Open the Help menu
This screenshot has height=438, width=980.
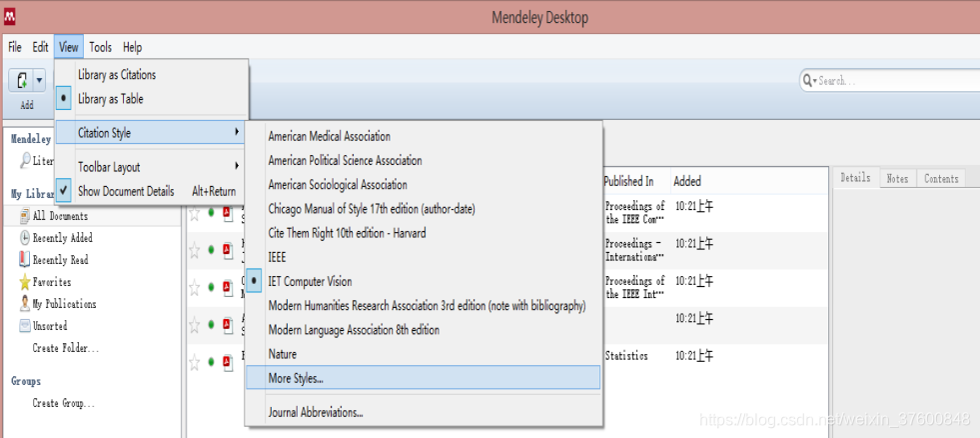(133, 47)
